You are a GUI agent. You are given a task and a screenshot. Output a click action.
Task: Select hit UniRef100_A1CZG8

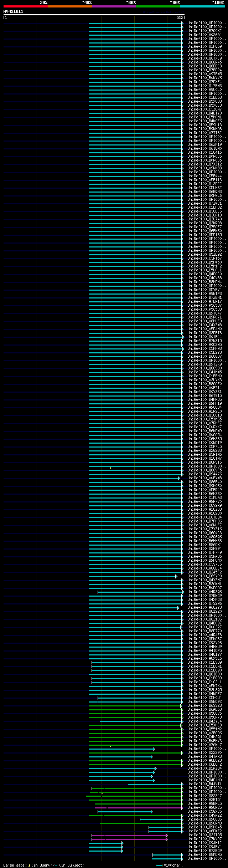tap(204, 510)
